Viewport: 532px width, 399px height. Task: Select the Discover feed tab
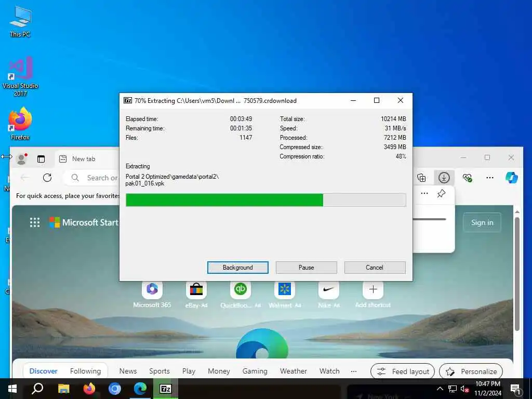coord(44,371)
